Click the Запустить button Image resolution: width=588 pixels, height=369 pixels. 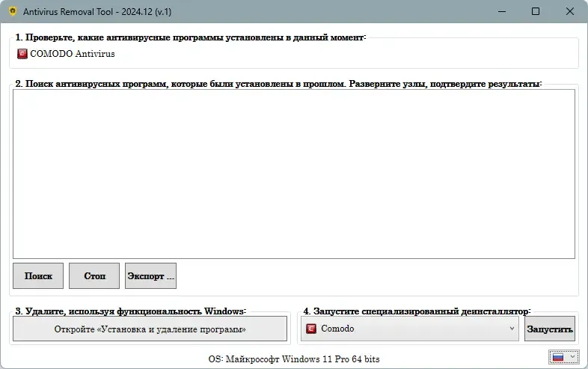coord(549,329)
